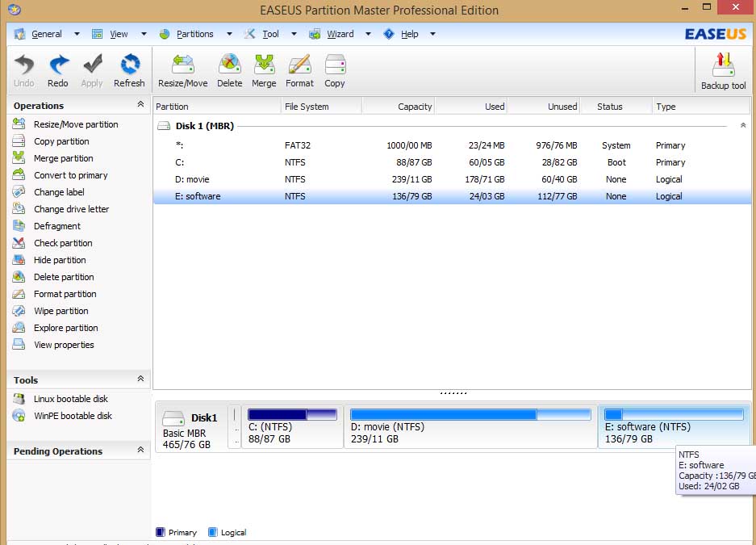The image size is (756, 545).
Task: Open the Wizard menu
Action: pyautogui.click(x=340, y=34)
